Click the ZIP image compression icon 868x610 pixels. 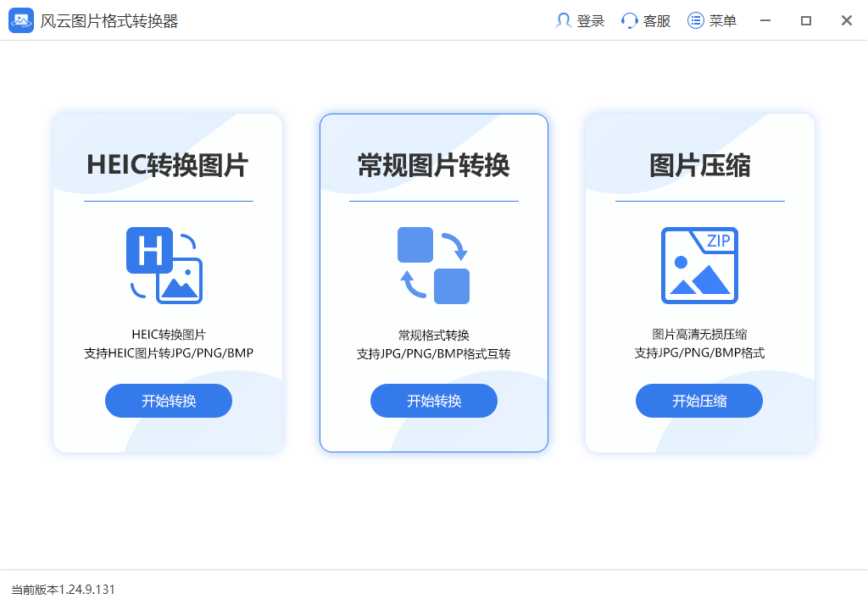698,265
